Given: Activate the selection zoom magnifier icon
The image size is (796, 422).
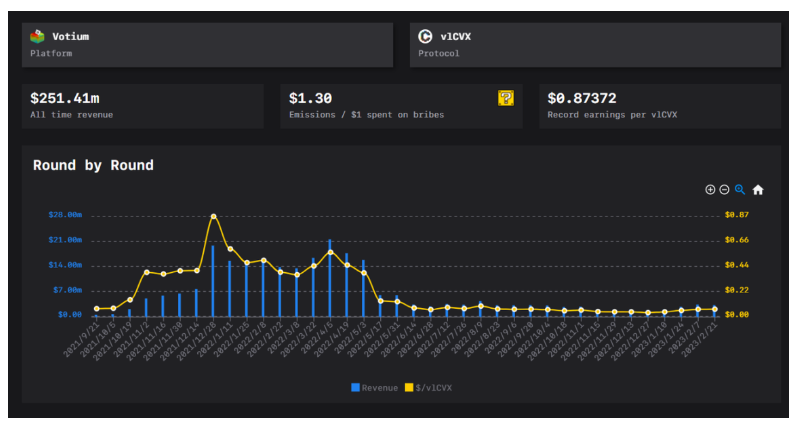Looking at the screenshot, I should (x=740, y=189).
